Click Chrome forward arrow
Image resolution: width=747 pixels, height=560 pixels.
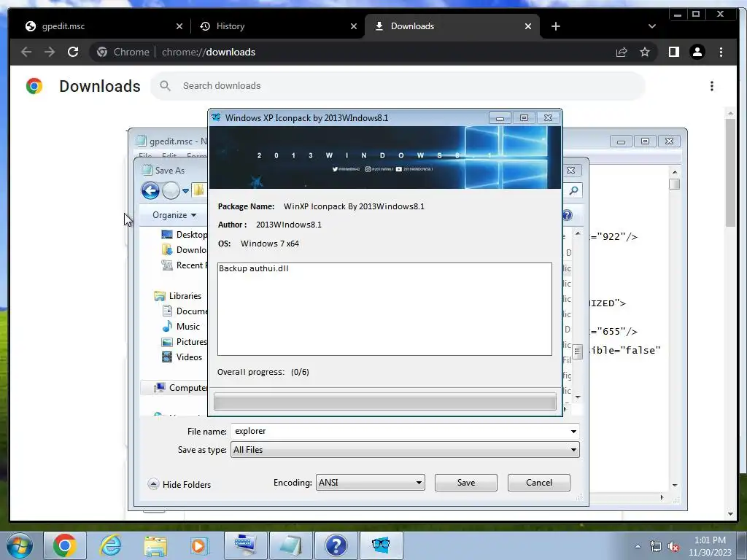[x=50, y=52]
